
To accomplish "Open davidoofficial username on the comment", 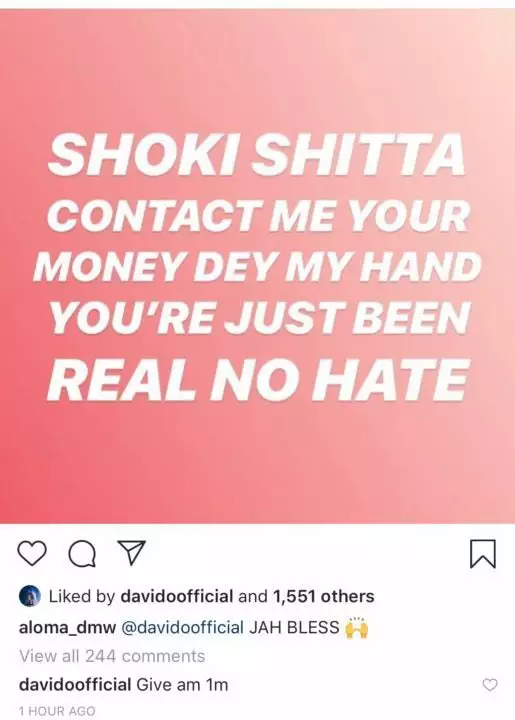I will 75,685.
